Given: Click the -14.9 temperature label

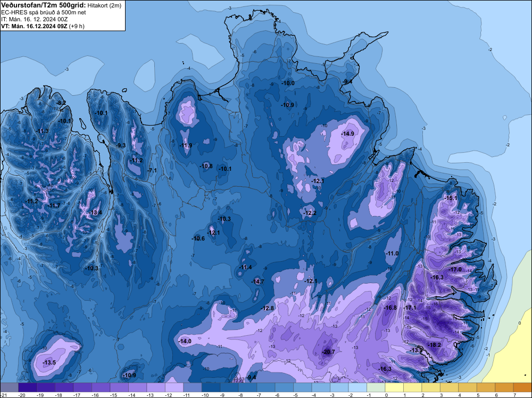Looking at the screenshot, I should click(348, 134).
